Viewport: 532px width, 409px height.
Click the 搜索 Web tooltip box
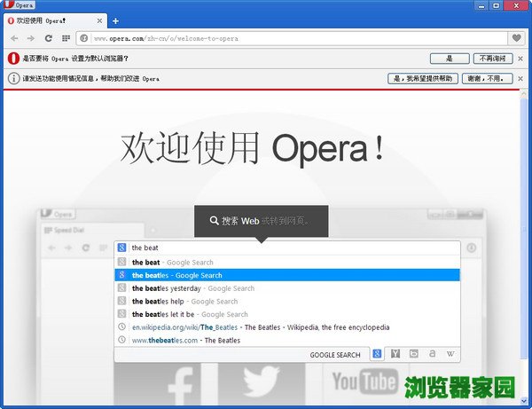[x=261, y=221]
